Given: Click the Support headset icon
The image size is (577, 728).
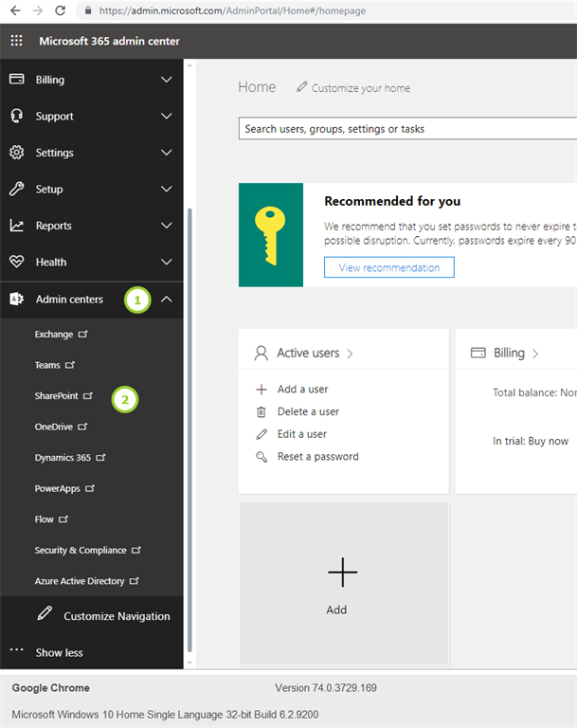Looking at the screenshot, I should [x=17, y=116].
